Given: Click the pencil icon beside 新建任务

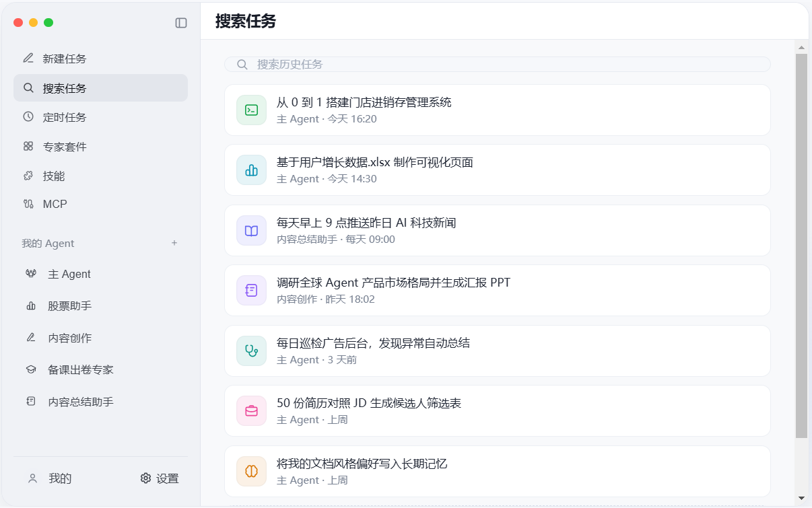Looking at the screenshot, I should tap(28, 59).
